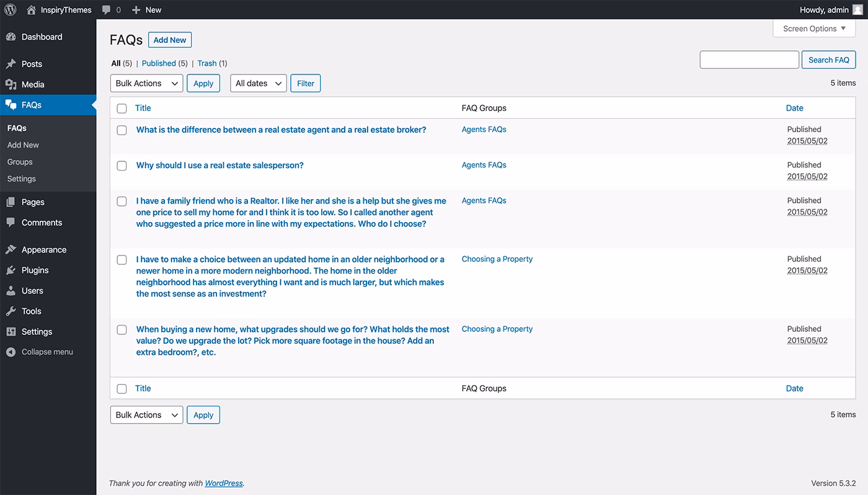Tick the select-all checkbox beside Title header

[x=122, y=109]
